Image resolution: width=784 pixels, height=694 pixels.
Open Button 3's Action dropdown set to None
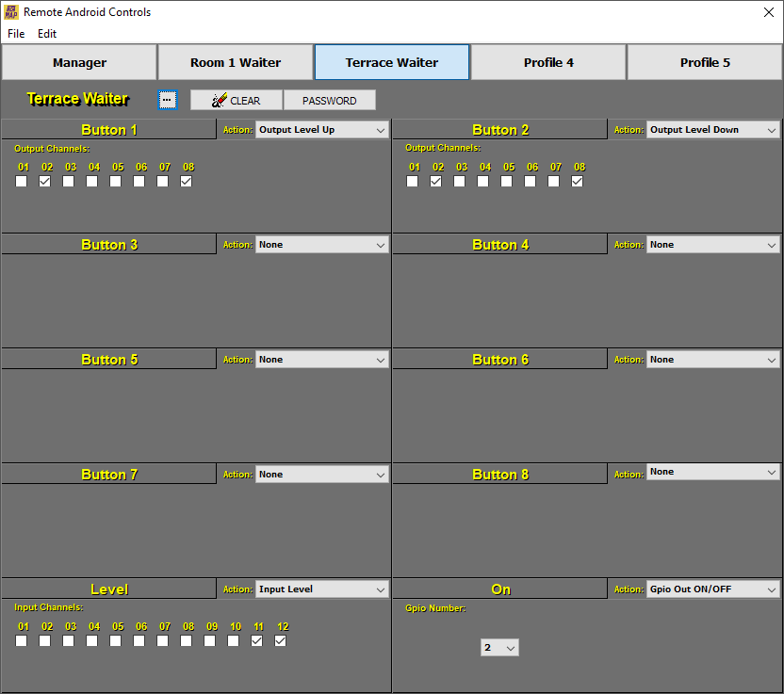click(x=321, y=244)
